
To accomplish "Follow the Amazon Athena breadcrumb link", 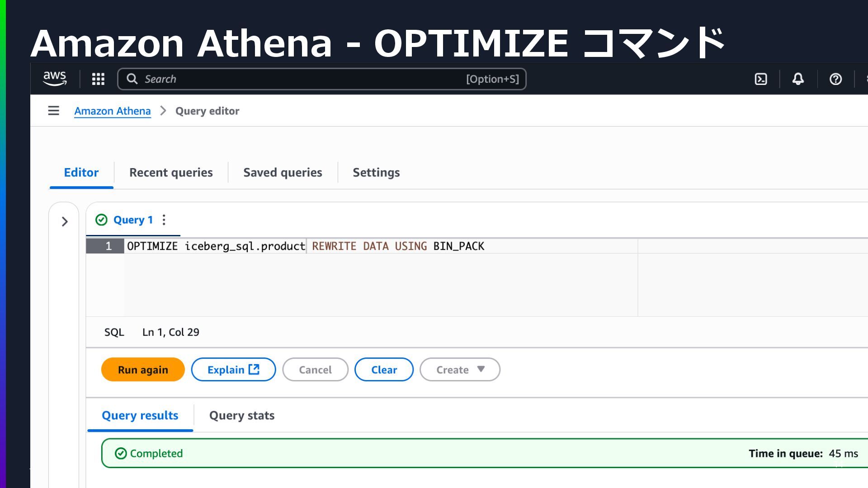I will [x=112, y=111].
